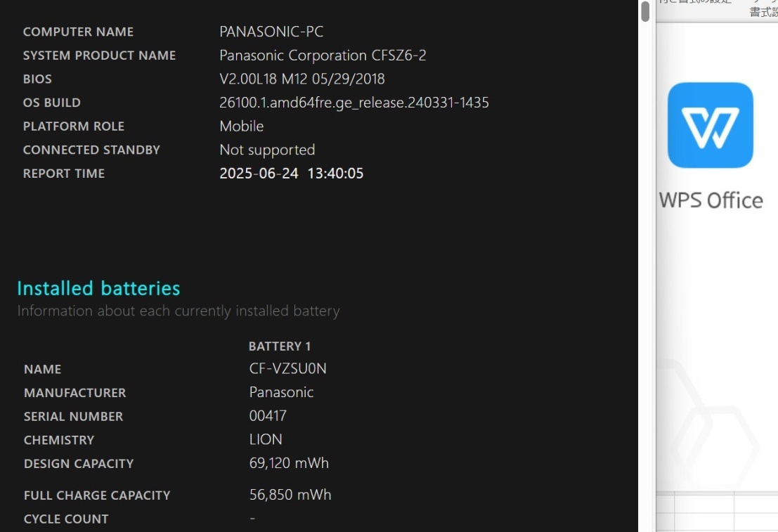Select the serial number 00417
The width and height of the screenshot is (778, 532).
coord(268,416)
